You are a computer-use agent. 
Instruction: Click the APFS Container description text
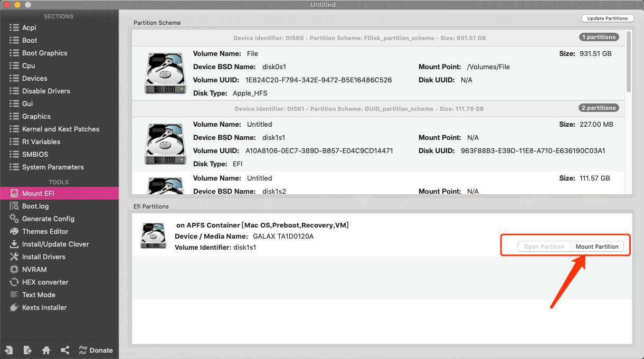pyautogui.click(x=262, y=225)
